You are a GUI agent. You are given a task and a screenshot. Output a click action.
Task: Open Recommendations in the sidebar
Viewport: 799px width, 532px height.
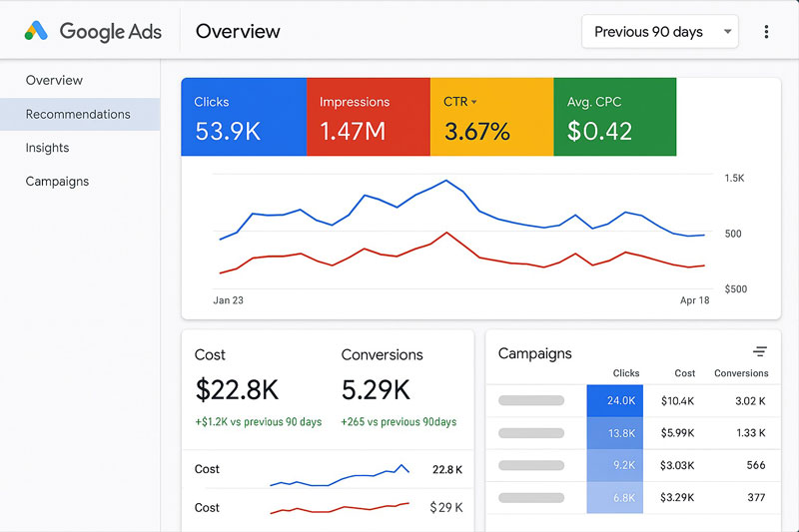tap(78, 114)
